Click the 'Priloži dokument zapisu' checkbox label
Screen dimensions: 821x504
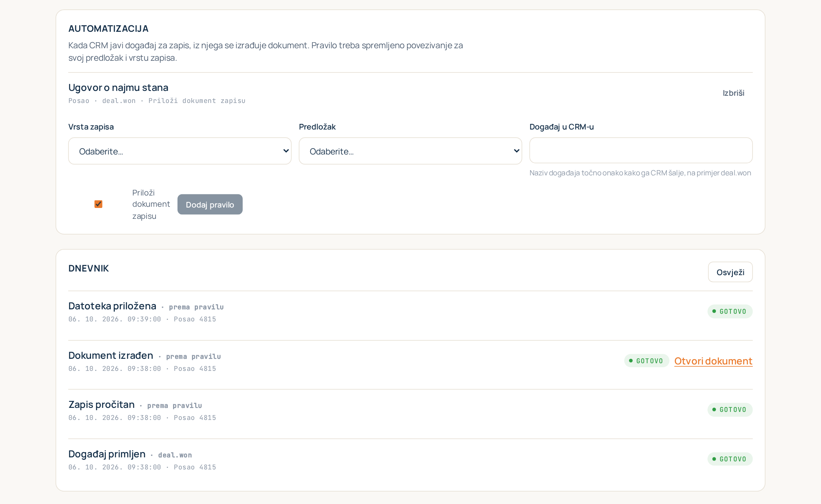coord(151,204)
